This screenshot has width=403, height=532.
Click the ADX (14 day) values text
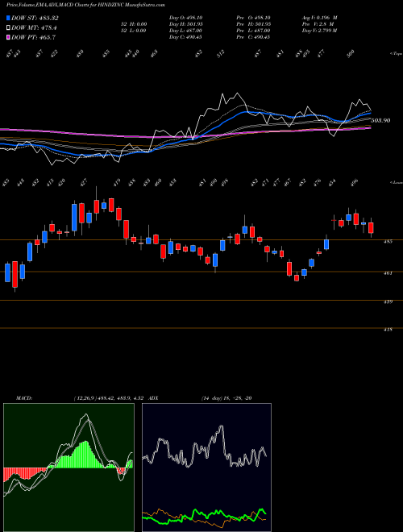[x=226, y=398]
